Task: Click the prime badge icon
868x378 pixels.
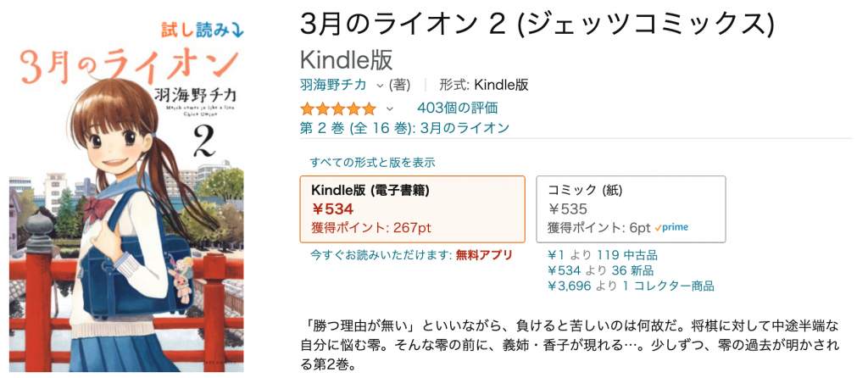Action: point(671,227)
